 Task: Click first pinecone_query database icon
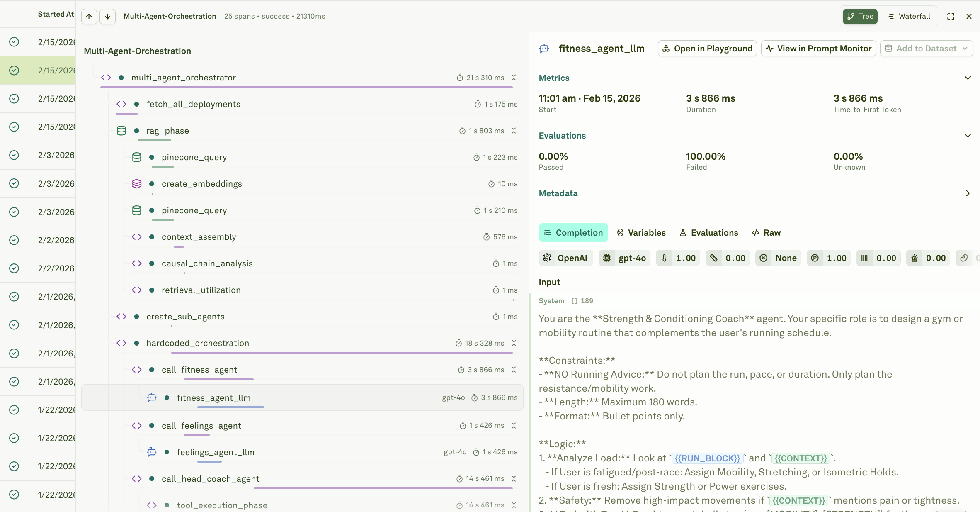(x=137, y=157)
